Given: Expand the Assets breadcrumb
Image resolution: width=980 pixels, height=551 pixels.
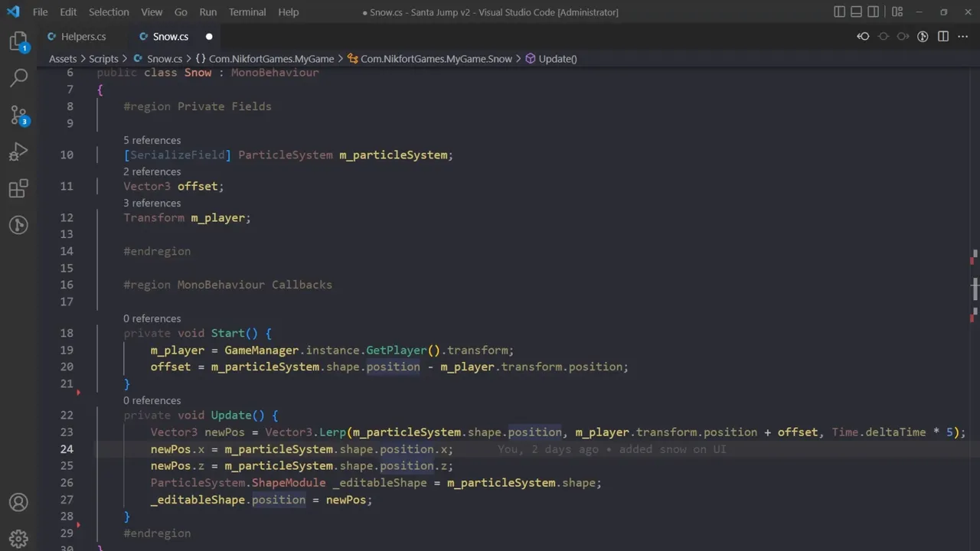Looking at the screenshot, I should click(x=63, y=58).
